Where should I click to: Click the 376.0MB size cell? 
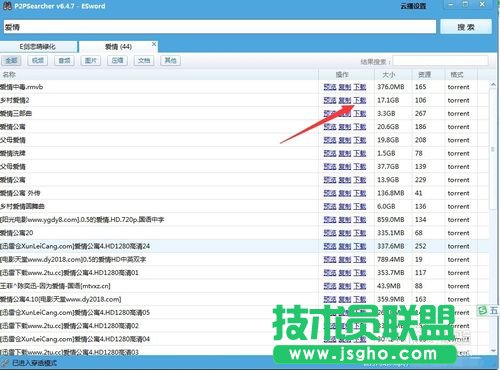point(391,87)
